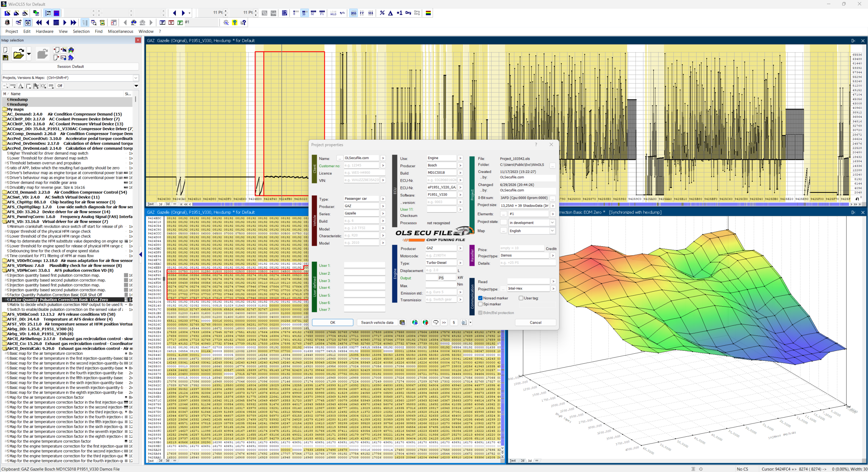Open the Map language English dropdown
868x472 pixels.
point(552,231)
